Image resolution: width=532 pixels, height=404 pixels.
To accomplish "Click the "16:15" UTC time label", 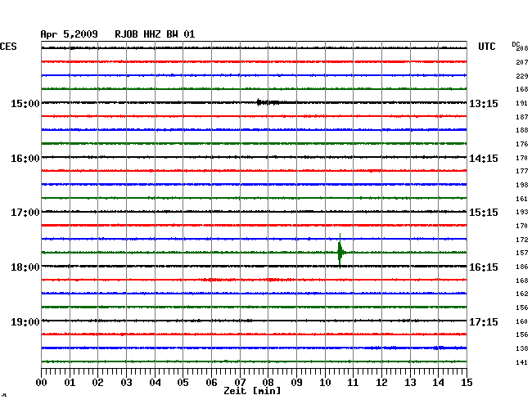I will [484, 267].
